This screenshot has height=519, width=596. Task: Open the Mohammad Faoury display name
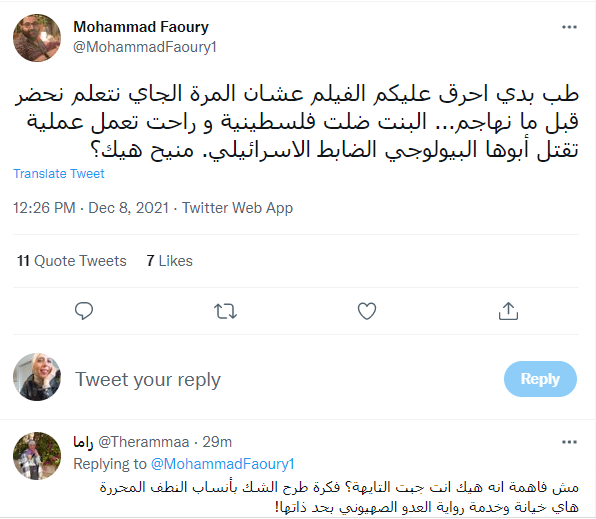[141, 27]
